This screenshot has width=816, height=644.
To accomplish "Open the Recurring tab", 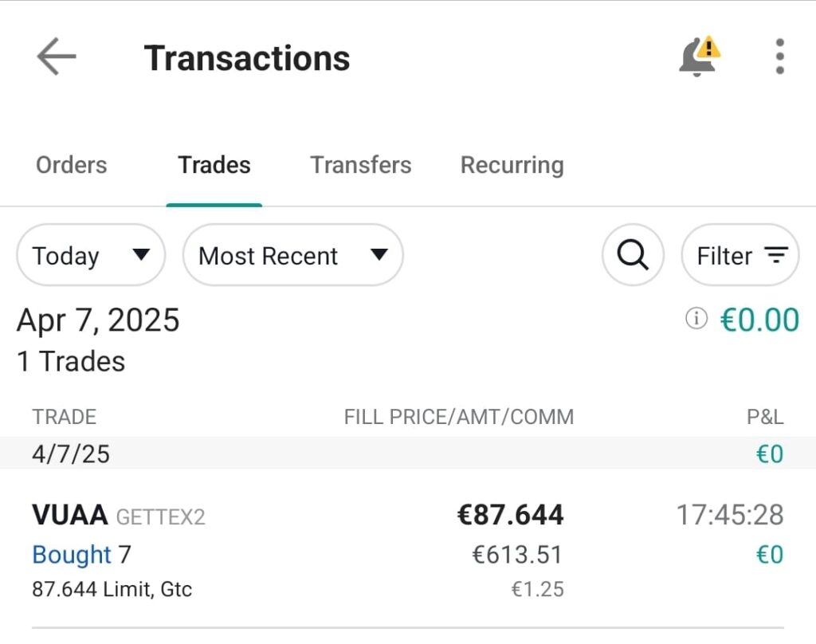I will [512, 165].
